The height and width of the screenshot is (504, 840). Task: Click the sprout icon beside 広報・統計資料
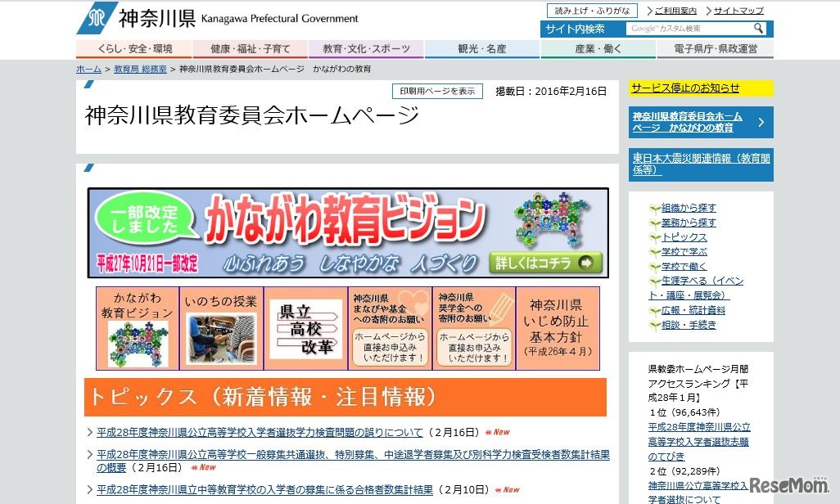[x=654, y=311]
